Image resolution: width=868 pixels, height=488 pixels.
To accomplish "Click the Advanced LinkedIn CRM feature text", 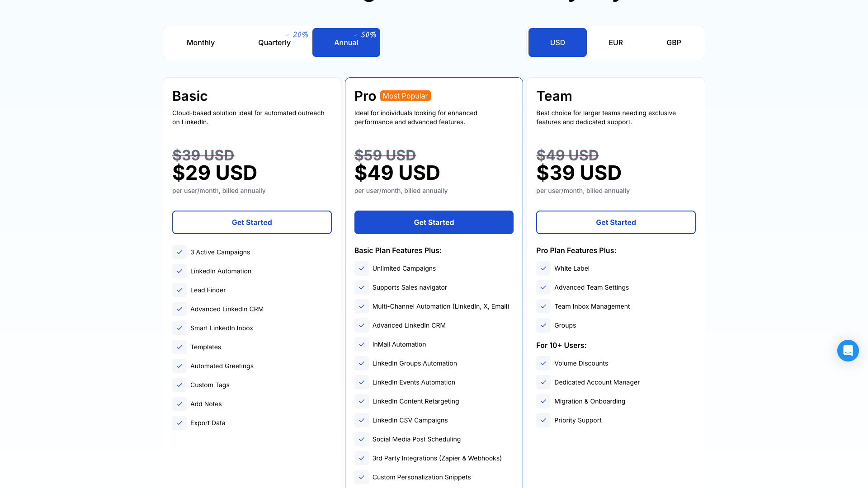I will (226, 309).
